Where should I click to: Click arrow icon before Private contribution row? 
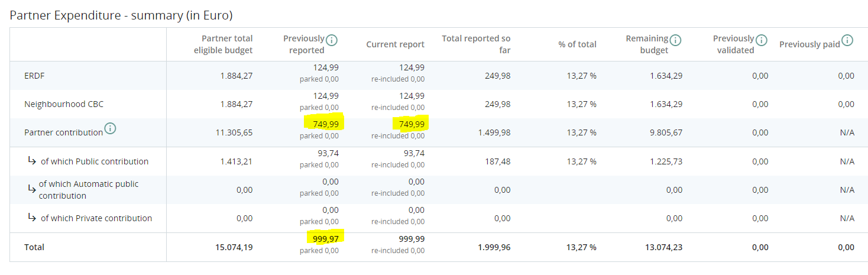[x=32, y=218]
